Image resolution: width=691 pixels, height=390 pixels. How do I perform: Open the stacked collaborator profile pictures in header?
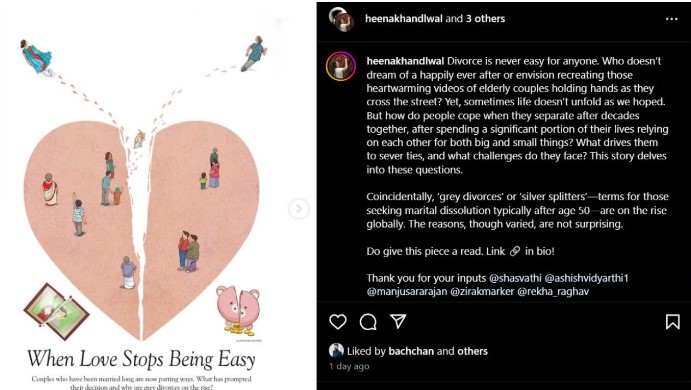[x=342, y=19]
